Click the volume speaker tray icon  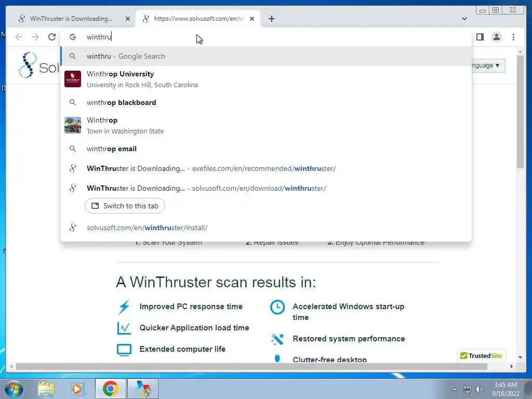point(480,390)
